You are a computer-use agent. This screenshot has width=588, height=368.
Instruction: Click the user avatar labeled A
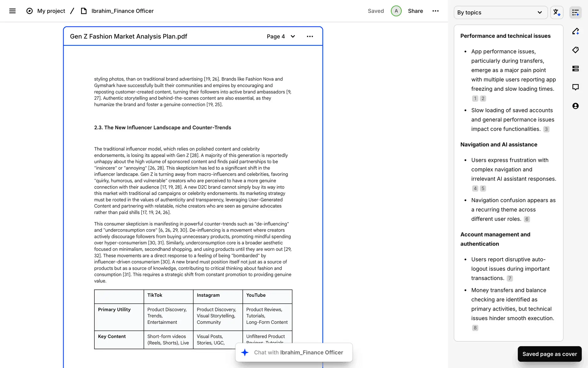pyautogui.click(x=396, y=11)
